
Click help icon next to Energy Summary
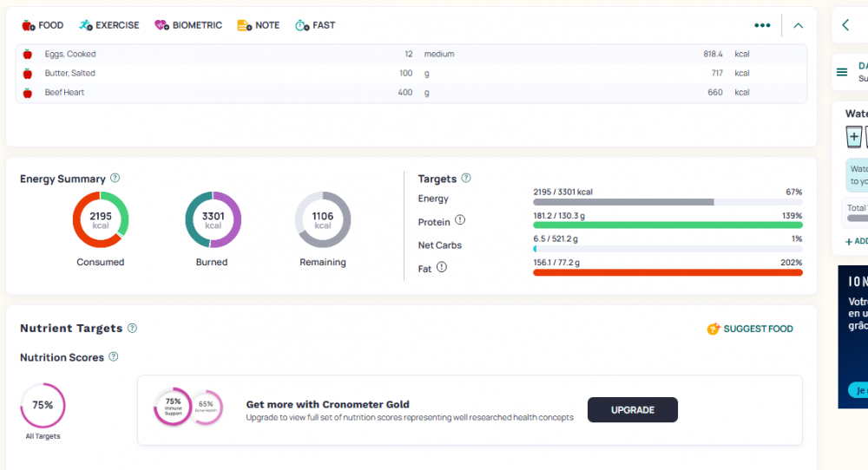115,178
